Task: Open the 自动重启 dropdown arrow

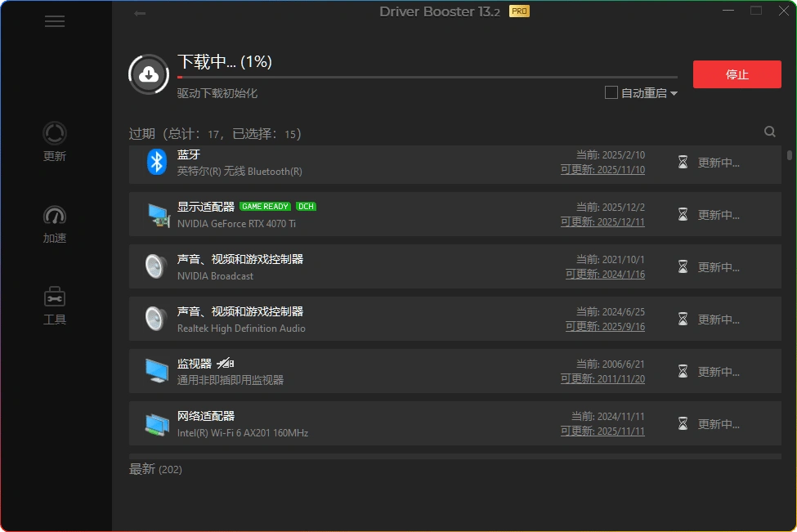Action: pyautogui.click(x=674, y=92)
